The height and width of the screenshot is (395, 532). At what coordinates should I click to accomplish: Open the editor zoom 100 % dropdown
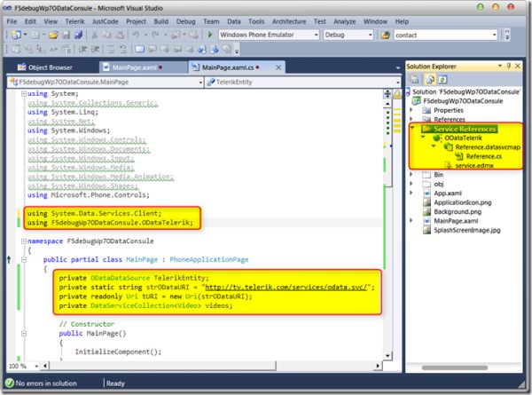(x=37, y=367)
